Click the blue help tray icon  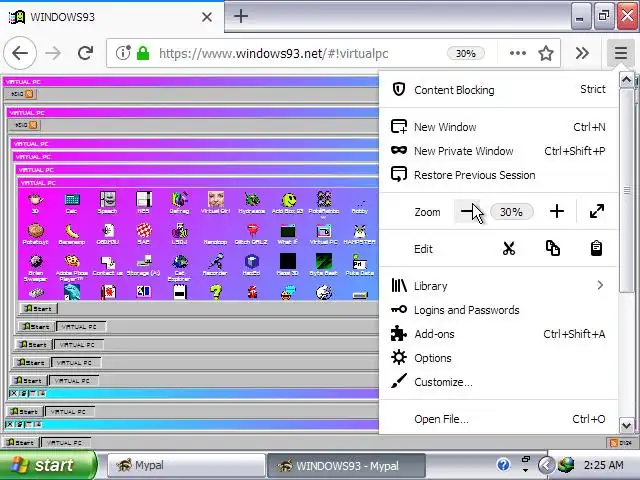point(503,464)
